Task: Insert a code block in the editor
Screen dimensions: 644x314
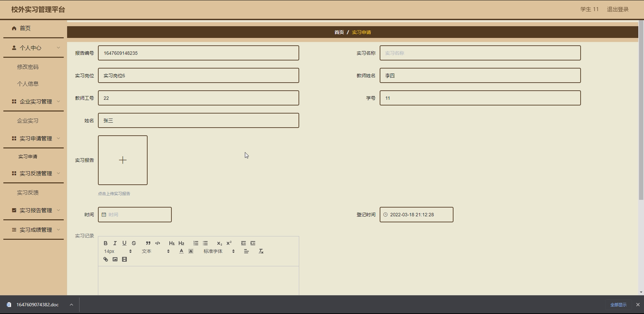Action: [157, 243]
